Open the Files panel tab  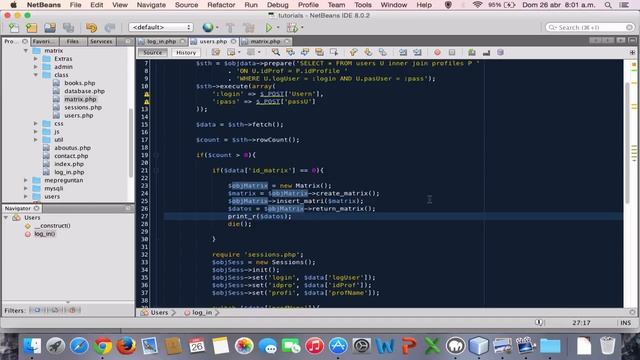click(73, 42)
